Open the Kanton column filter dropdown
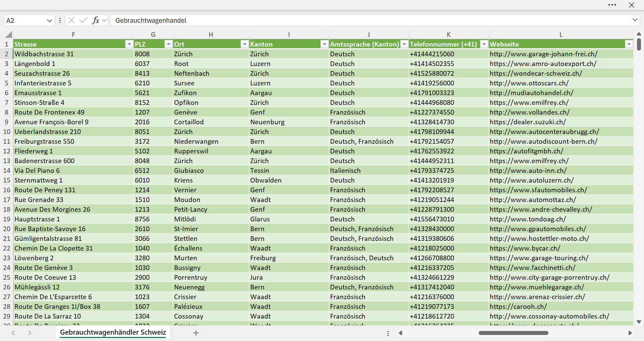644x341 pixels. tap(324, 44)
